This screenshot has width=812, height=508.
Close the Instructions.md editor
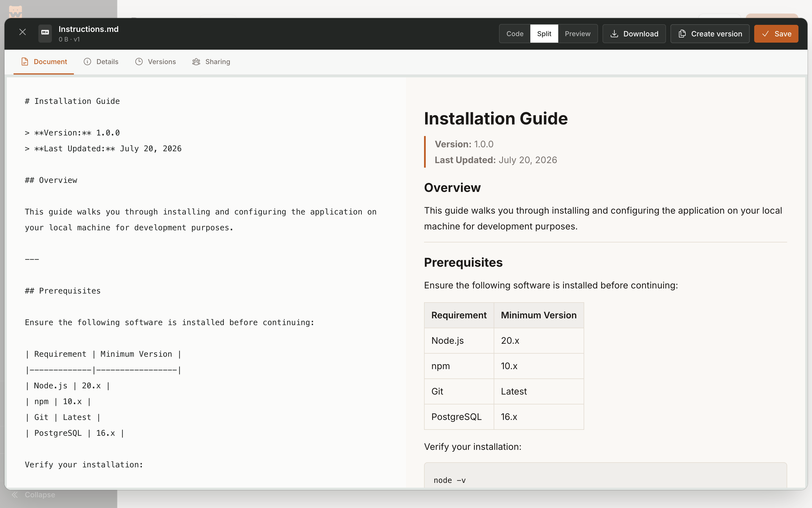(x=23, y=32)
